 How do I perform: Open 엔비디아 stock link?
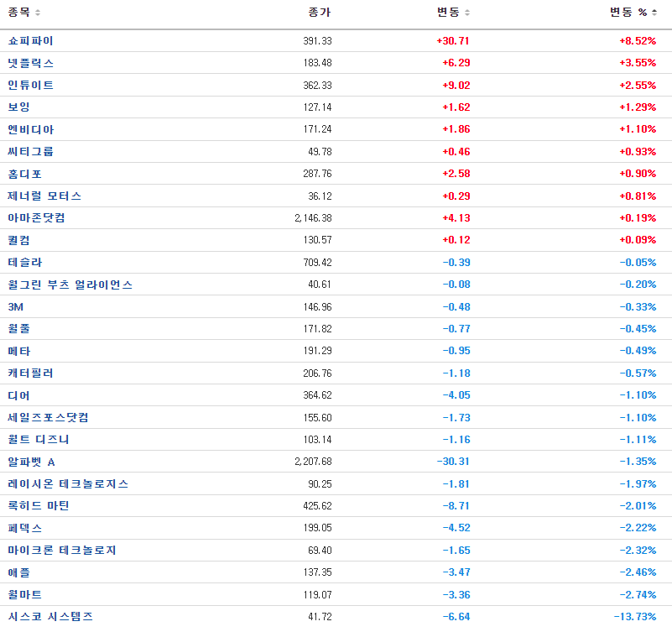tap(30, 129)
